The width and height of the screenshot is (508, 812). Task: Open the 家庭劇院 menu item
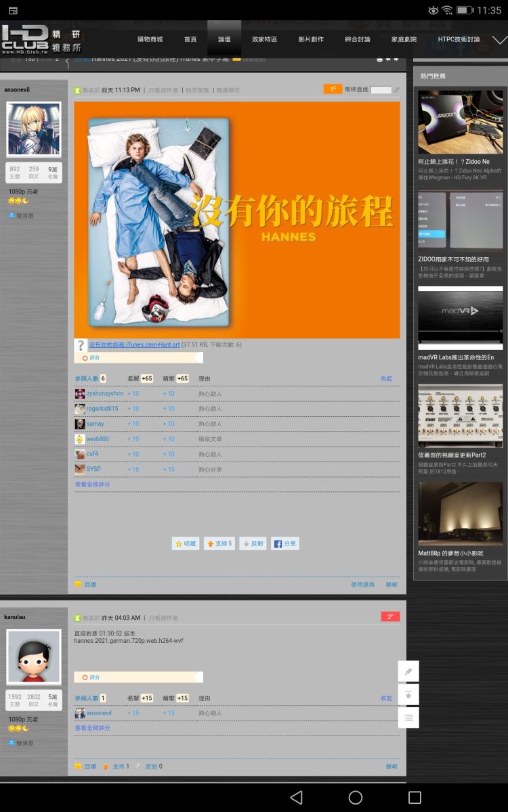tap(404, 39)
